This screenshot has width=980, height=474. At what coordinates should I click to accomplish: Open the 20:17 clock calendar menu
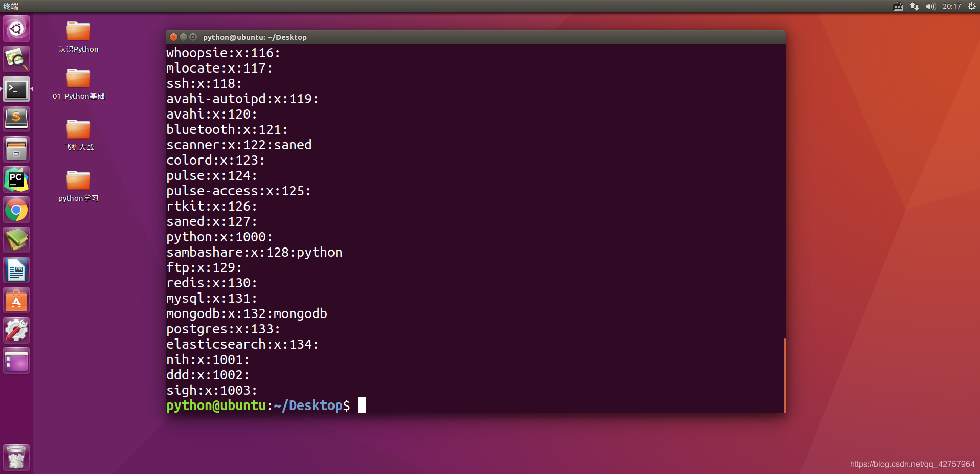[952, 6]
